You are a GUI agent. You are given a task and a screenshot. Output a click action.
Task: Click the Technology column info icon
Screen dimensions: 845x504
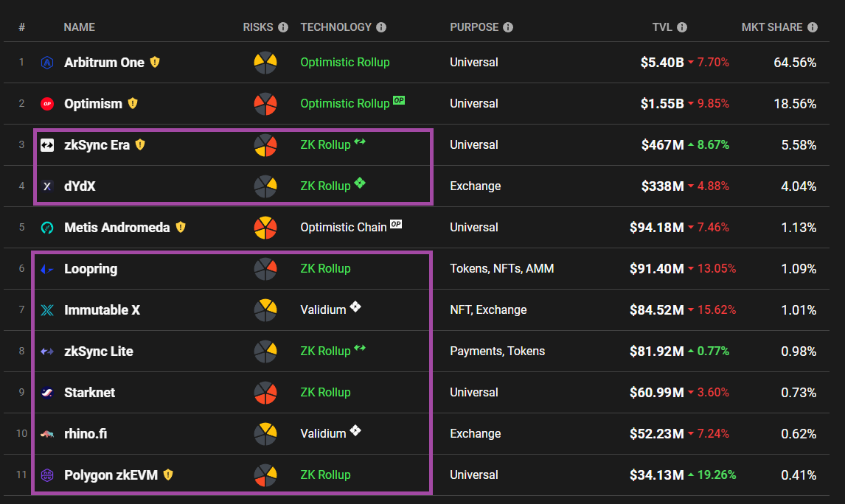(381, 27)
